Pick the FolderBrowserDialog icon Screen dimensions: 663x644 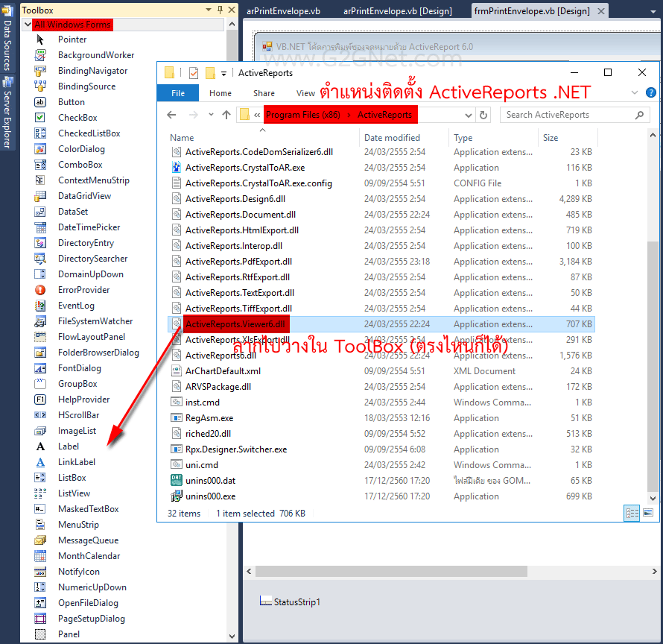[x=40, y=353]
